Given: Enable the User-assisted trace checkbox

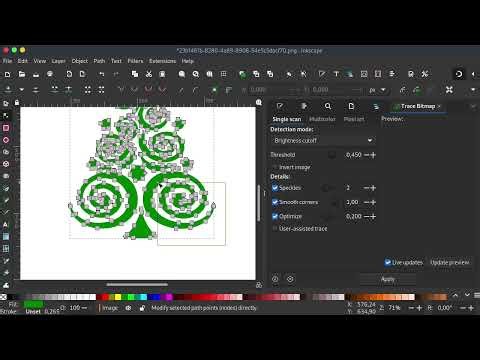Looking at the screenshot, I should point(275,228).
